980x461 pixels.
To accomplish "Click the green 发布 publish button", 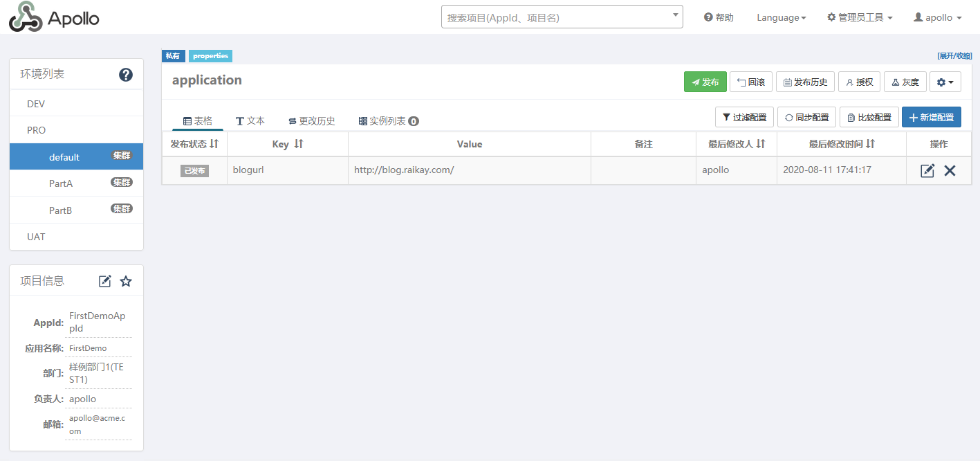I will point(705,82).
